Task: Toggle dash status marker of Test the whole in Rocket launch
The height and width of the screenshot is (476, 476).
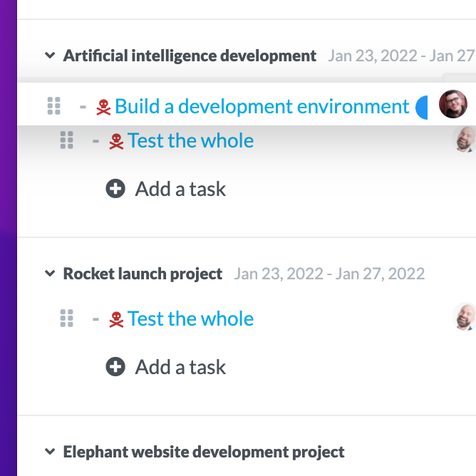Action: pyautogui.click(x=95, y=319)
